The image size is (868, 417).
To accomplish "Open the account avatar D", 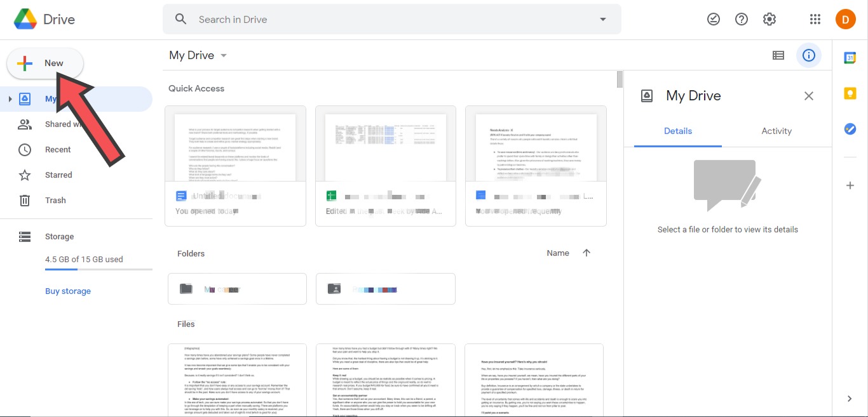I will coord(845,20).
